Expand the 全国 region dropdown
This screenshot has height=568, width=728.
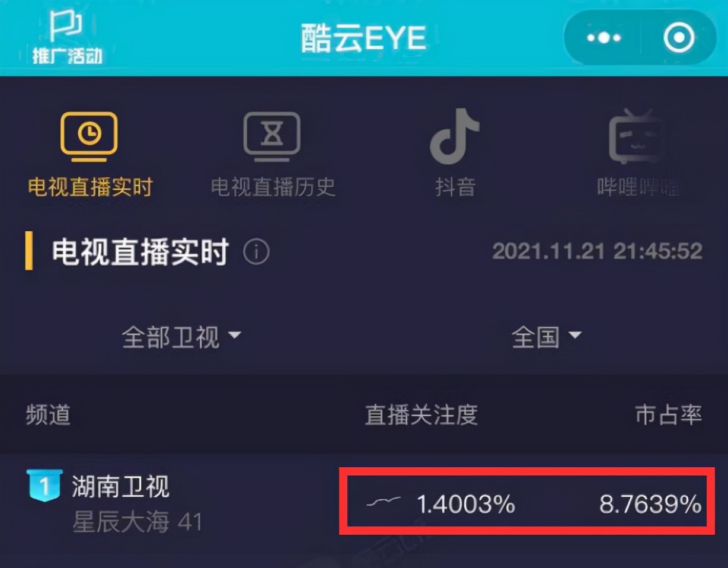547,337
